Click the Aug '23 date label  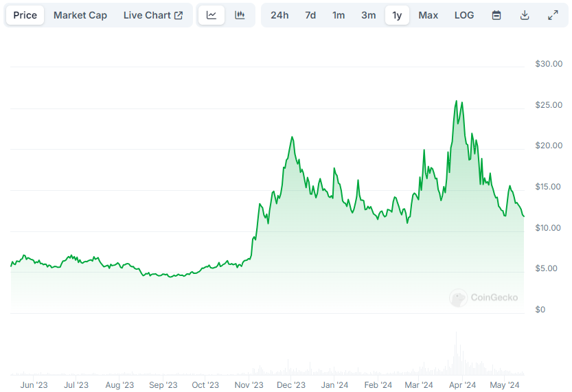119,385
